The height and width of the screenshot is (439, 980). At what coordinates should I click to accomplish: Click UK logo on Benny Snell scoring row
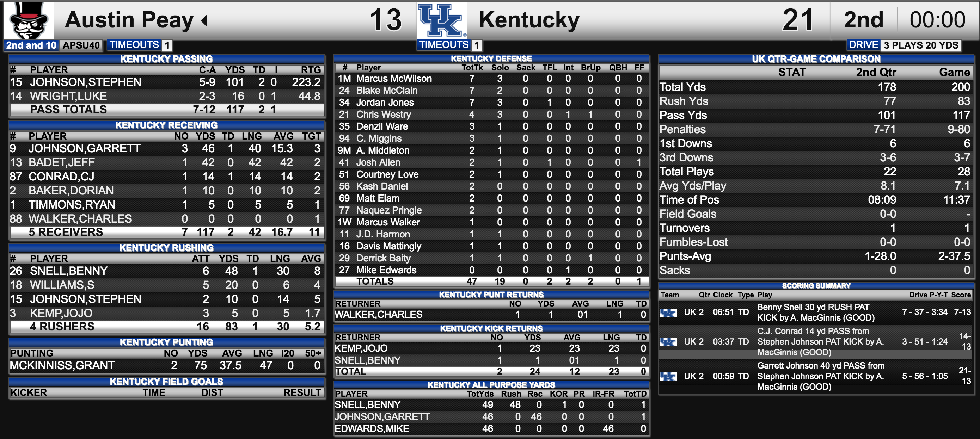[x=668, y=313]
